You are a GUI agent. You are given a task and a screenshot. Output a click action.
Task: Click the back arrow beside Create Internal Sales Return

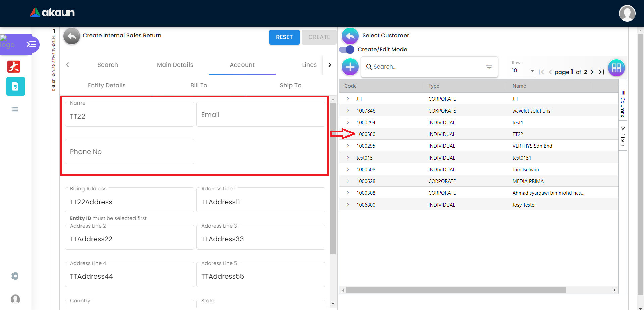72,36
